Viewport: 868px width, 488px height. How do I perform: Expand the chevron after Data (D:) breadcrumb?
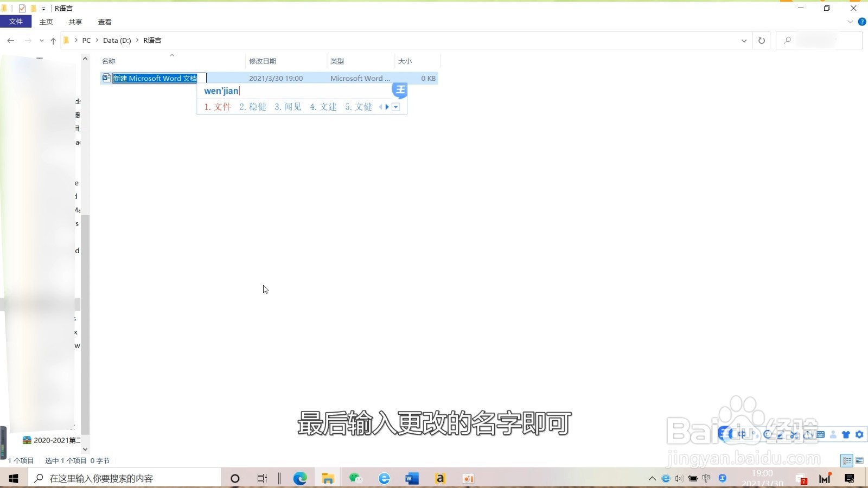tap(137, 40)
